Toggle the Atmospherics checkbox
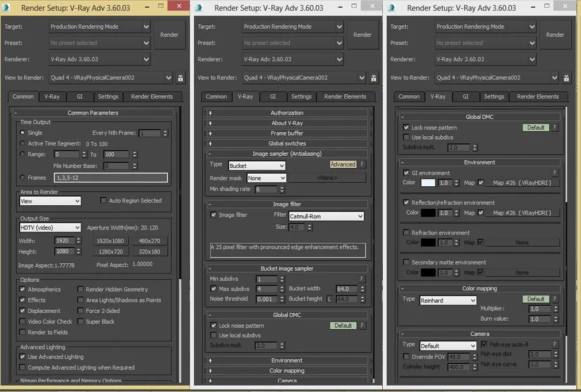The image size is (581, 392). pyautogui.click(x=22, y=289)
